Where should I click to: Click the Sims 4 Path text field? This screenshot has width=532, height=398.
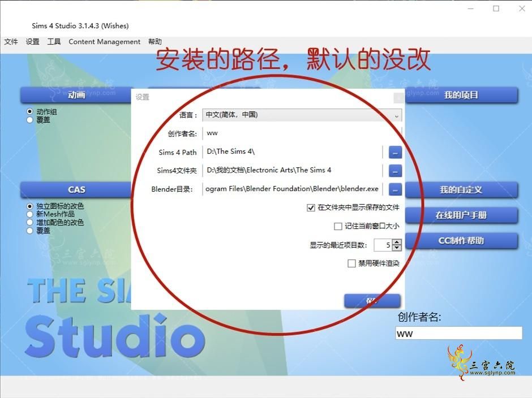tap(293, 152)
